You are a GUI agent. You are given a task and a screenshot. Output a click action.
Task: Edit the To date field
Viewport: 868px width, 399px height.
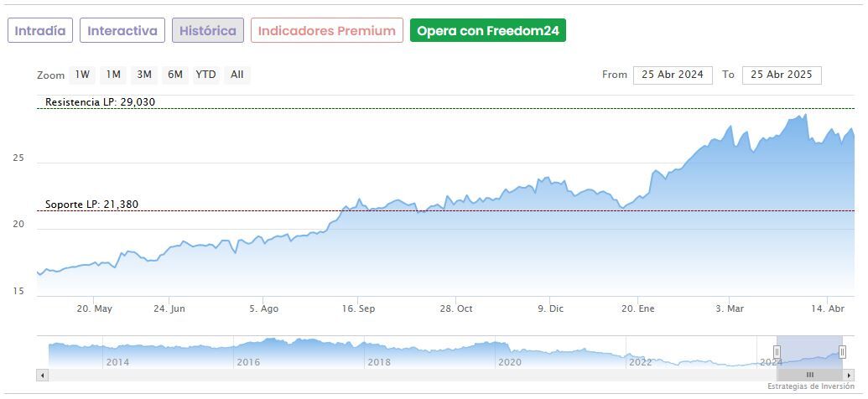pos(782,75)
